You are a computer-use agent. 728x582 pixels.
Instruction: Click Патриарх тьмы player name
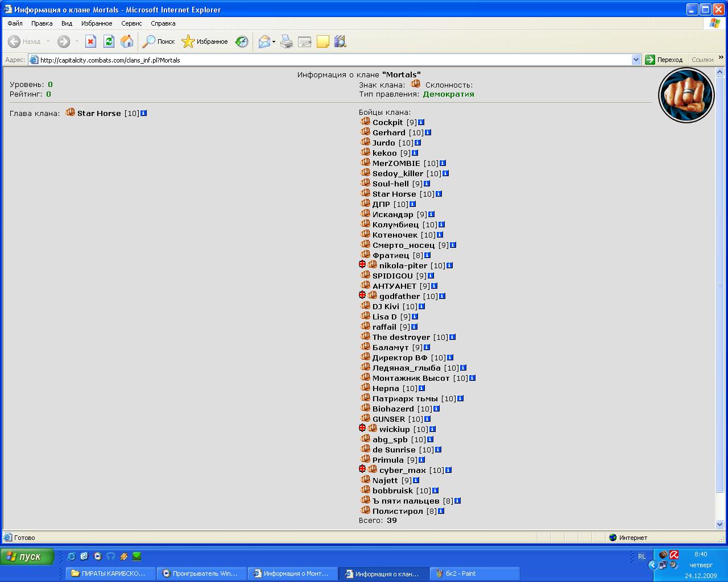click(x=405, y=398)
